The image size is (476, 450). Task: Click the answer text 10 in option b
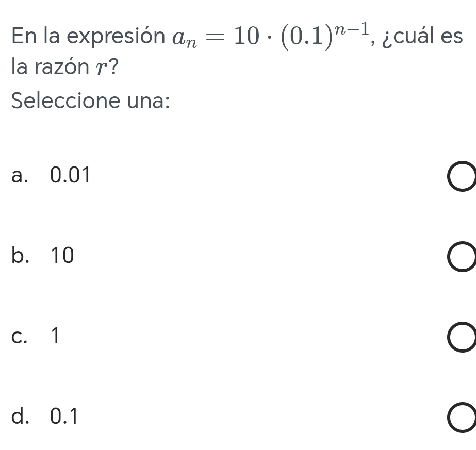click(62, 256)
